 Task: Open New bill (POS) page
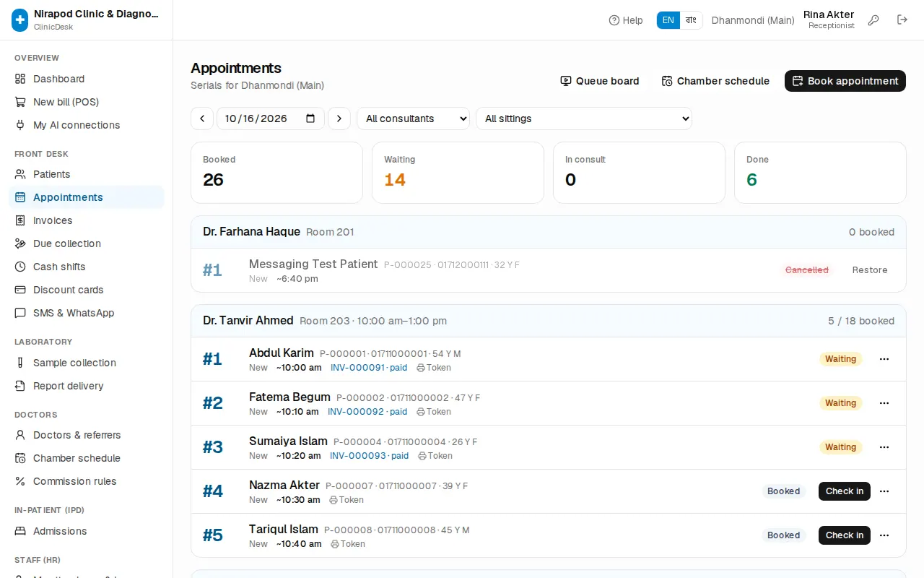pyautogui.click(x=87, y=102)
